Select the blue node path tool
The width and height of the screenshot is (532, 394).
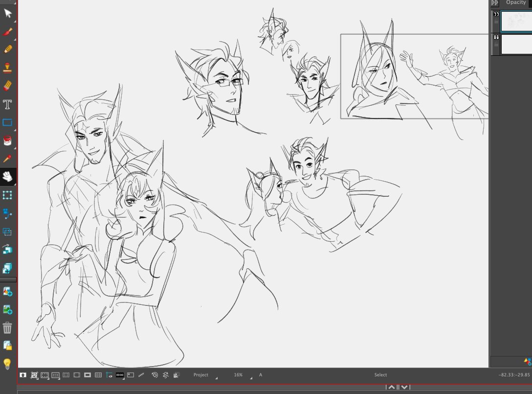click(7, 213)
